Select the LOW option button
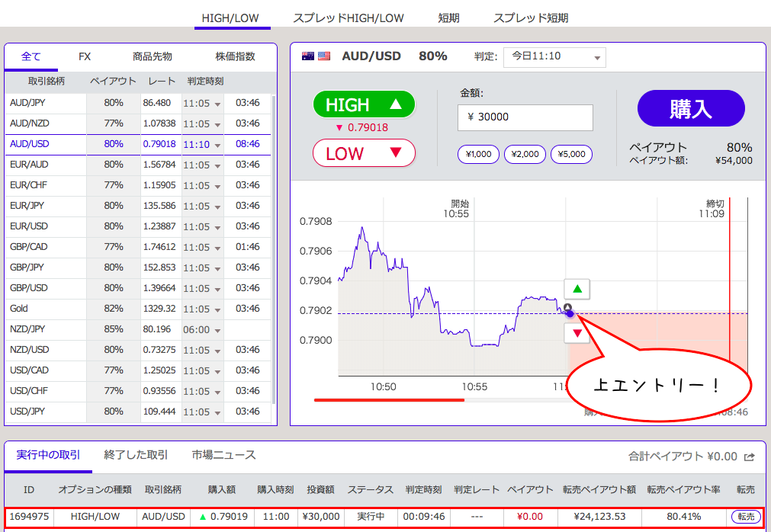 (364, 153)
